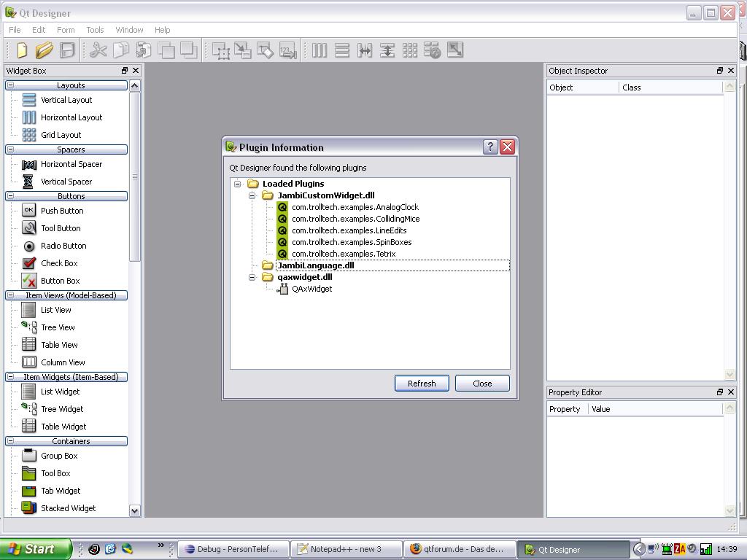Image resolution: width=747 pixels, height=560 pixels.
Task: Collapse the Layouts category in Widget Box
Action: tap(10, 85)
